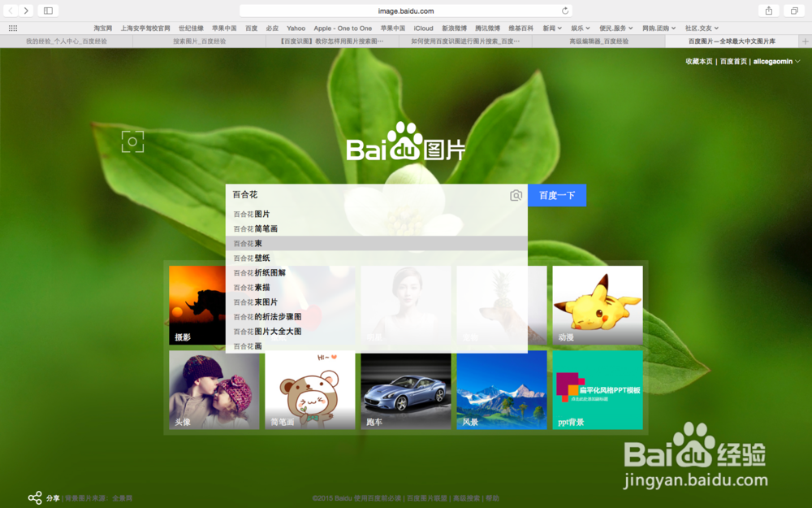812x508 pixels.
Task: Click the 收藏本页 link
Action: [x=699, y=61]
